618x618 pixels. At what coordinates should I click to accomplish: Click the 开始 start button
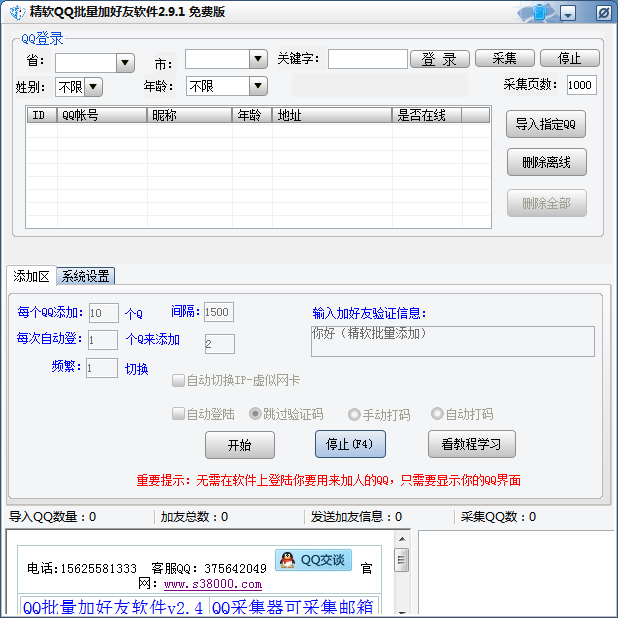coord(240,445)
